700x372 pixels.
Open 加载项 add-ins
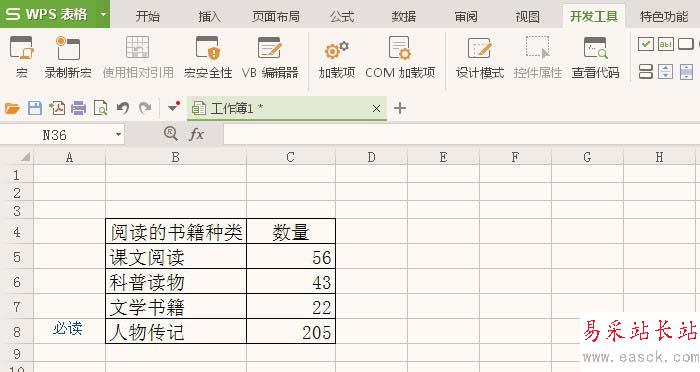[337, 58]
